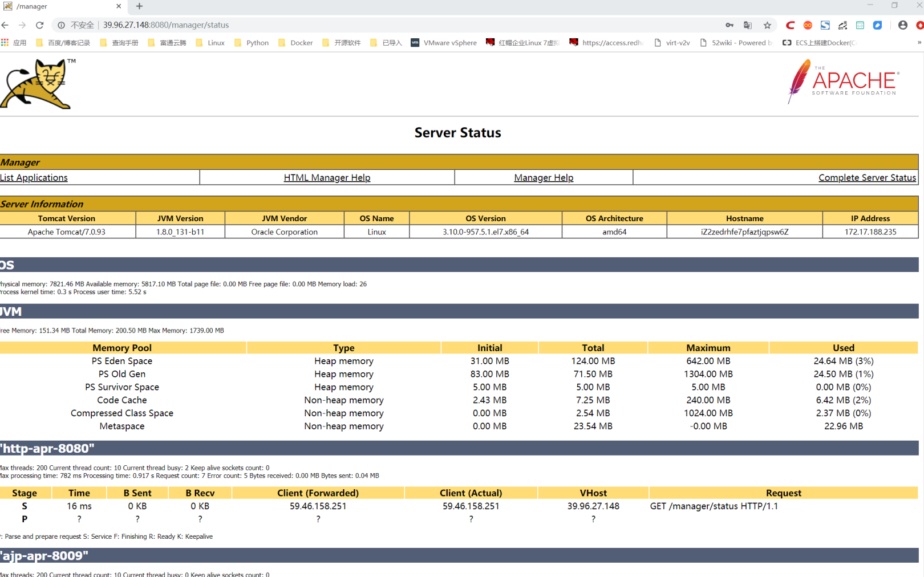This screenshot has height=577, width=924.
Task: Open the blue S extension
Action: tap(825, 25)
